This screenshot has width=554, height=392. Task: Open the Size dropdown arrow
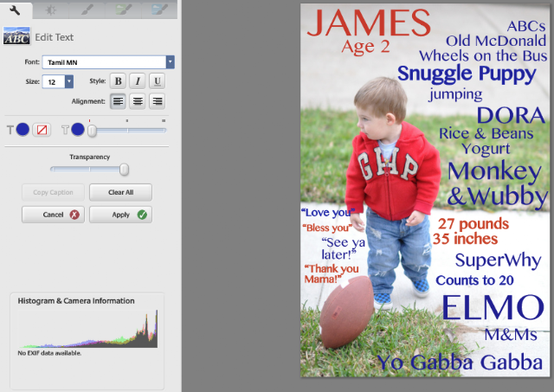point(69,82)
